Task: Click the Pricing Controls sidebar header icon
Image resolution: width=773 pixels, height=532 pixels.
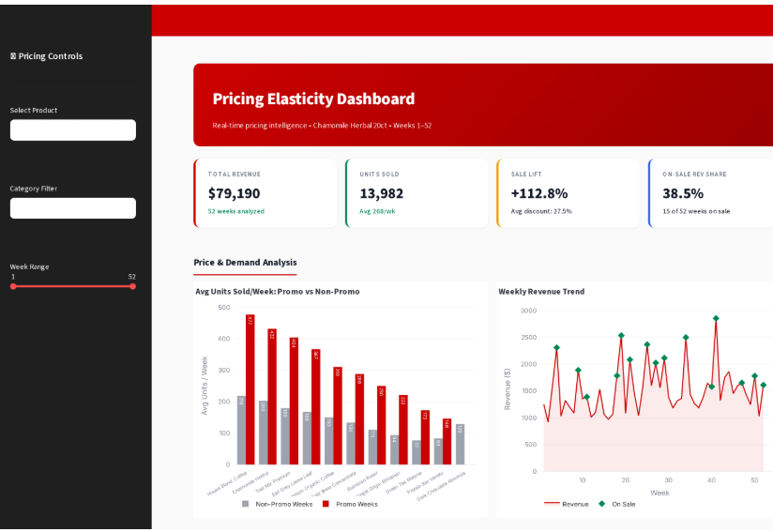Action: 13,56
